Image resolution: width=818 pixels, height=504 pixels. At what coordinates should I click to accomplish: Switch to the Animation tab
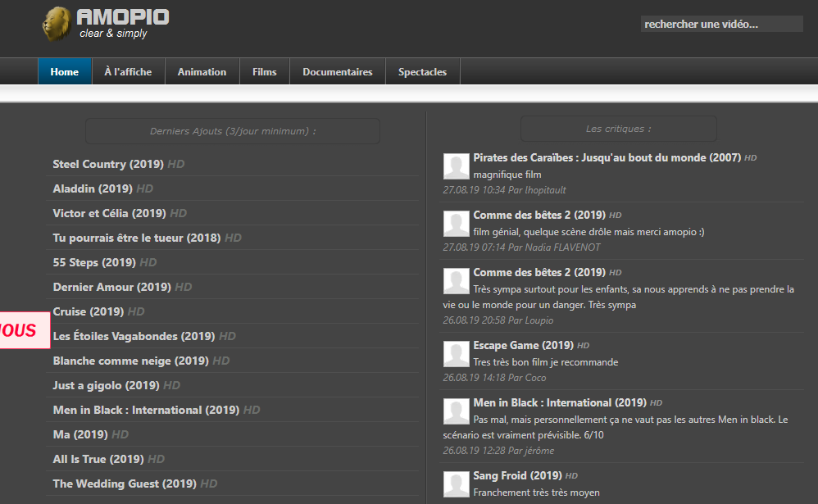click(x=202, y=71)
